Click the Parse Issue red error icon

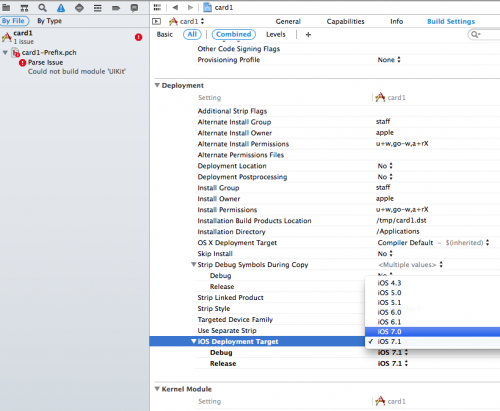tap(22, 63)
